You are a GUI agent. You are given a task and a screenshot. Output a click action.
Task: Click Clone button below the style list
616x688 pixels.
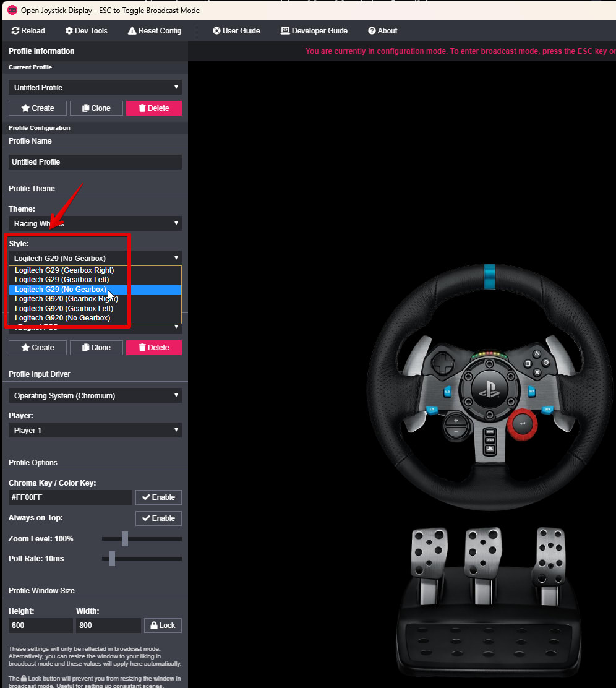[96, 348]
